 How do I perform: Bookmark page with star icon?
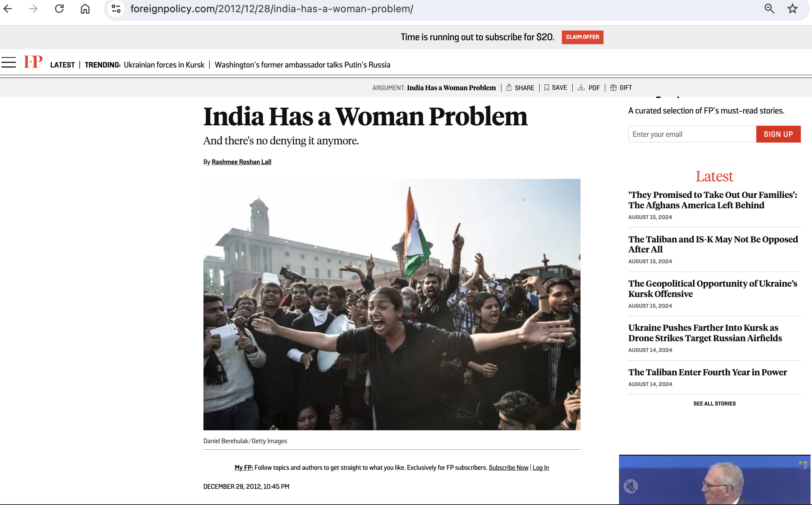click(x=792, y=9)
